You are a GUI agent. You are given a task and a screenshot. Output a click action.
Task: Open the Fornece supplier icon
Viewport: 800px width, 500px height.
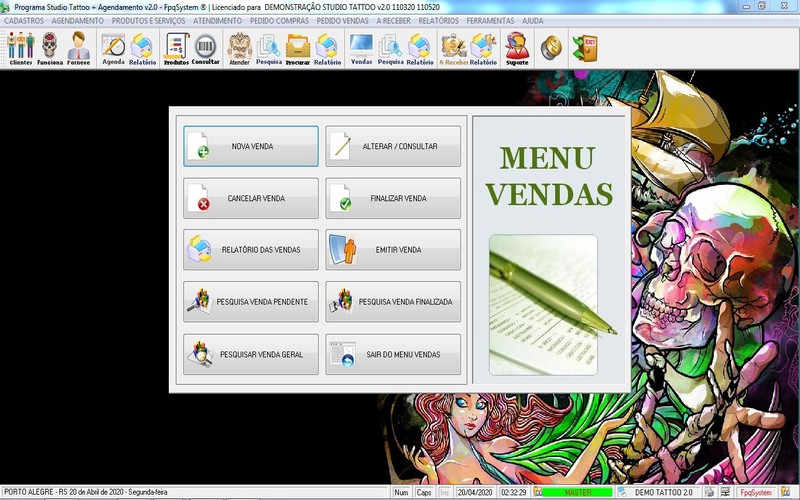pyautogui.click(x=79, y=48)
